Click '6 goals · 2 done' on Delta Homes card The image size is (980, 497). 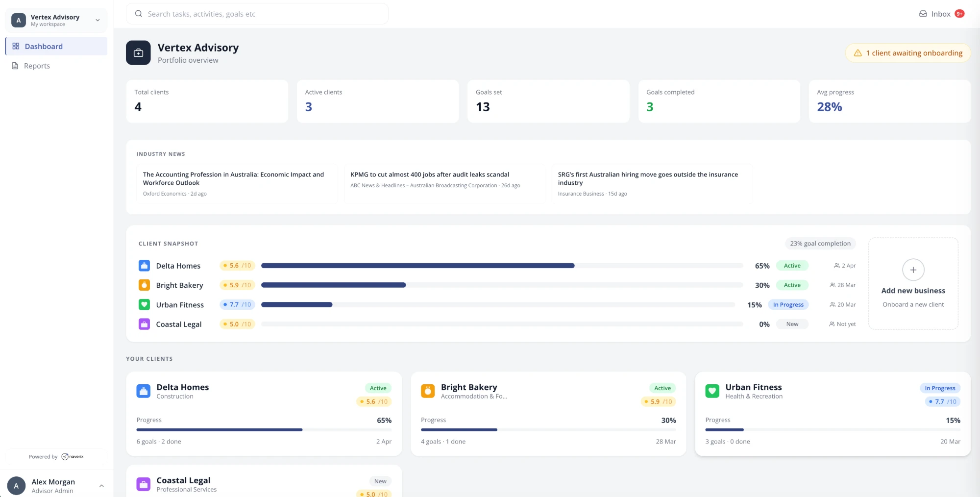(x=159, y=442)
